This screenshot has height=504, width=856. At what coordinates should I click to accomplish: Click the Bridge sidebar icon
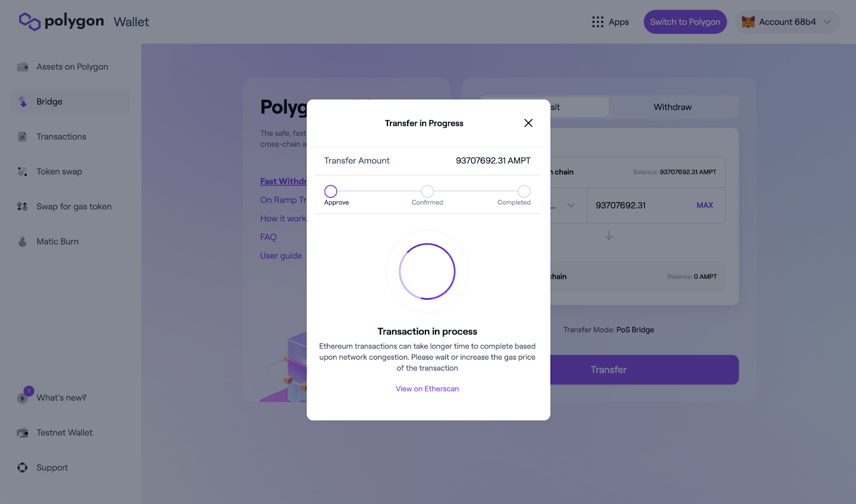(22, 102)
